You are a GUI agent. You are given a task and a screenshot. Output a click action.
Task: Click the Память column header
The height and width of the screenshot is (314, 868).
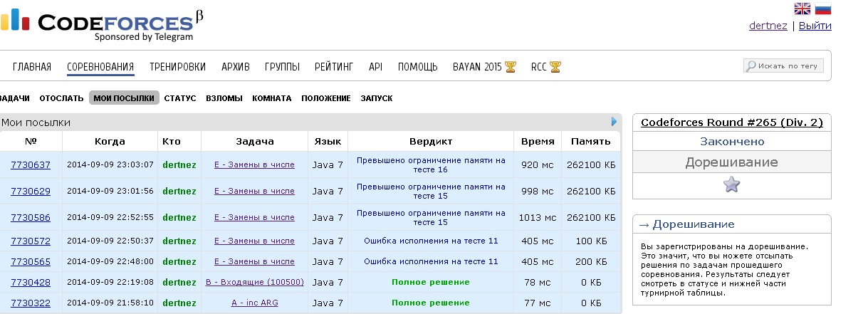[591, 141]
